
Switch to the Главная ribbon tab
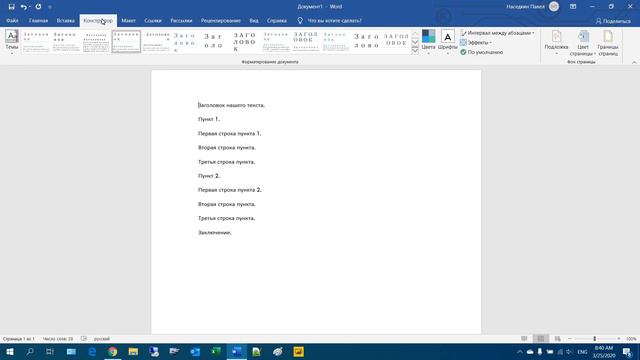click(38, 20)
